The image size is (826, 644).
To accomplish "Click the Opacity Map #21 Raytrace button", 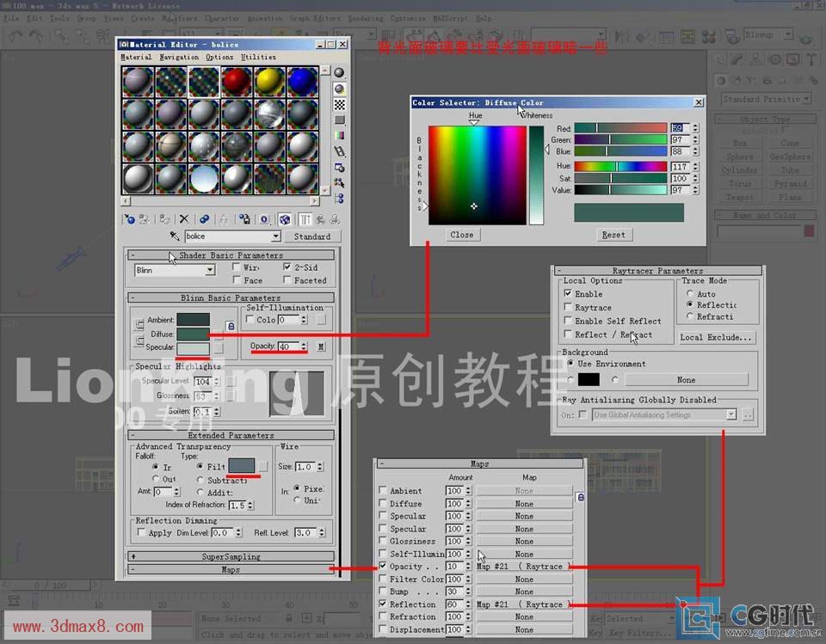I will click(524, 566).
